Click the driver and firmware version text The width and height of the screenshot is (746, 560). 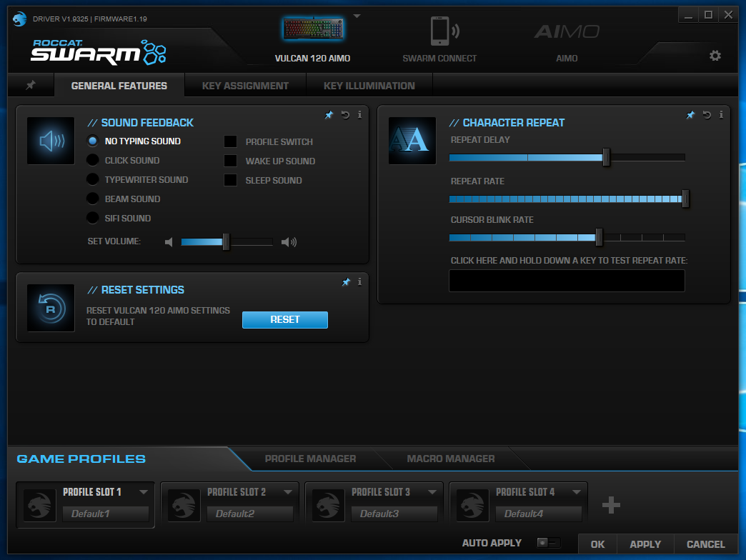tap(90, 19)
